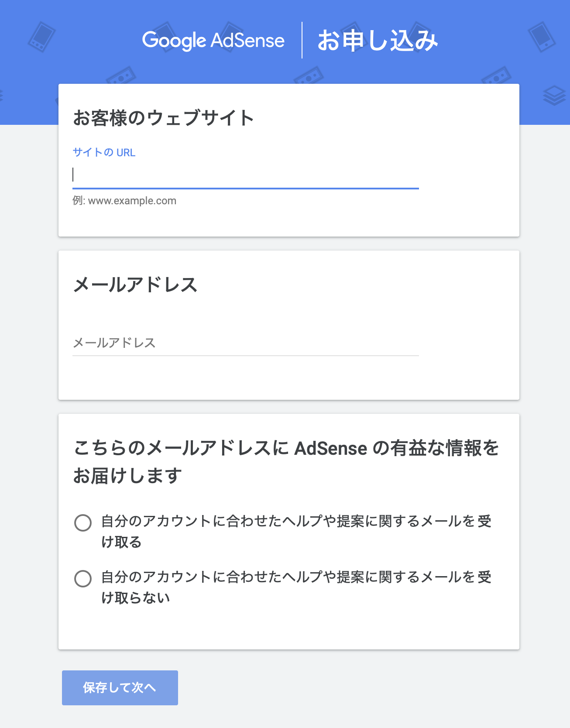570x728 pixels.
Task: Click the faint phone icon at header's right
Action: click(542, 37)
